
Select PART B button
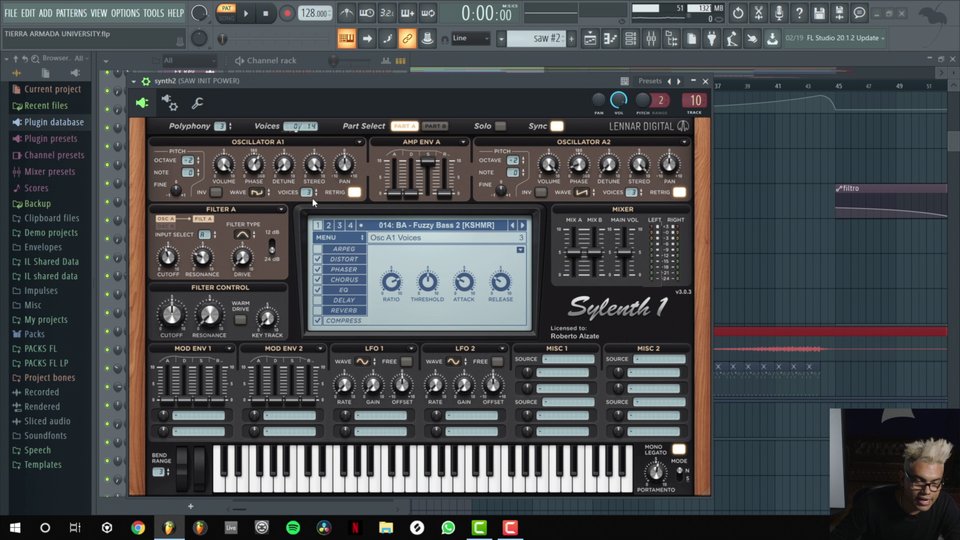pyautogui.click(x=435, y=126)
